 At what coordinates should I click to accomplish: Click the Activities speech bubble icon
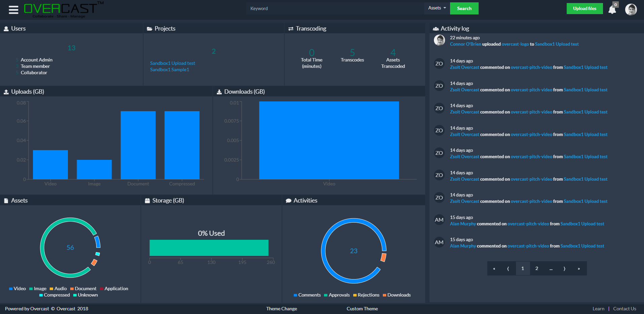(289, 200)
